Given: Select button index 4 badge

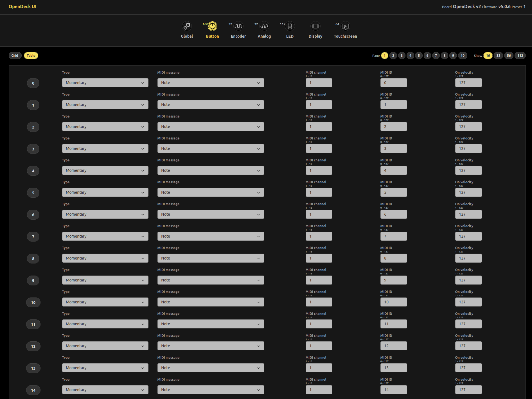Looking at the screenshot, I should (x=33, y=171).
